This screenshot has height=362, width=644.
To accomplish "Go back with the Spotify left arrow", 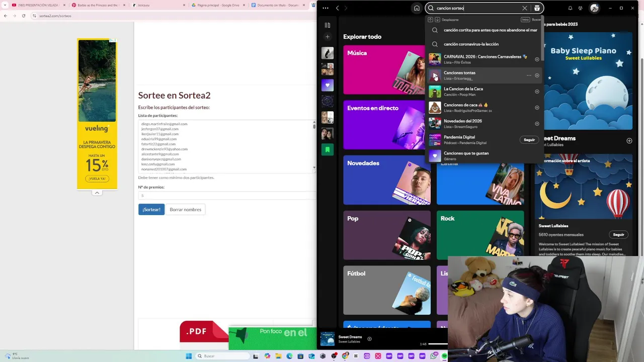I will [x=337, y=8].
